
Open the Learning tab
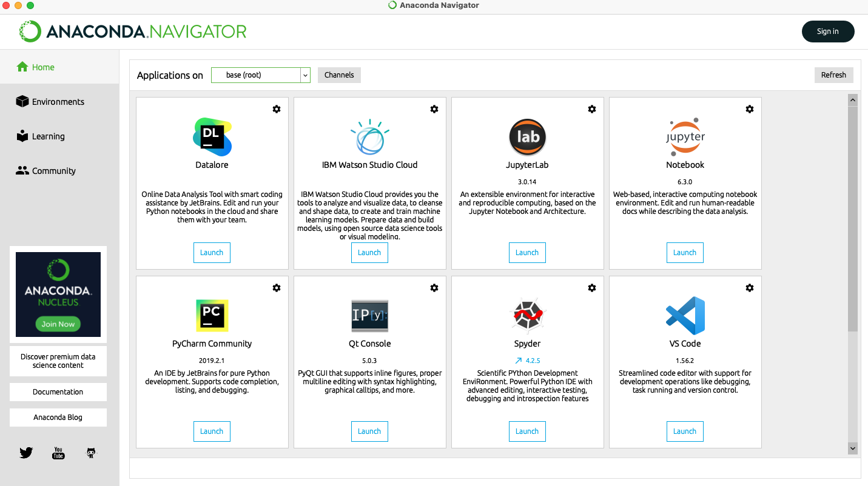coord(59,136)
